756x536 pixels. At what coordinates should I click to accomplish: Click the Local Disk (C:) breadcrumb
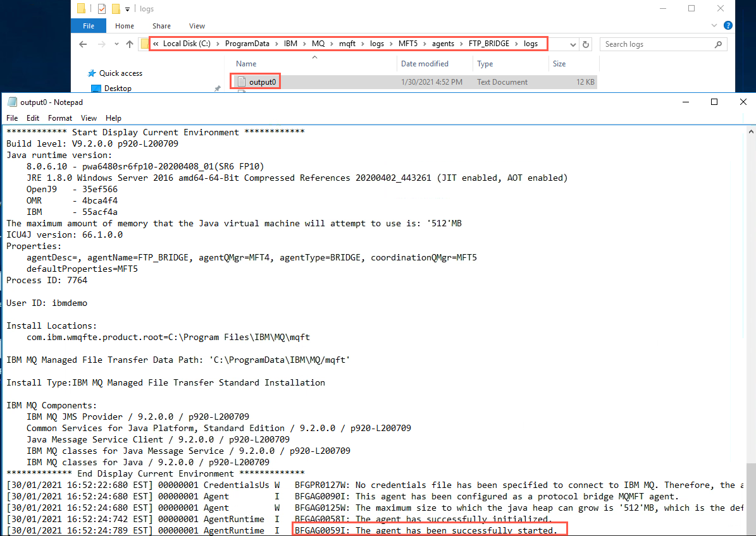[187, 44]
